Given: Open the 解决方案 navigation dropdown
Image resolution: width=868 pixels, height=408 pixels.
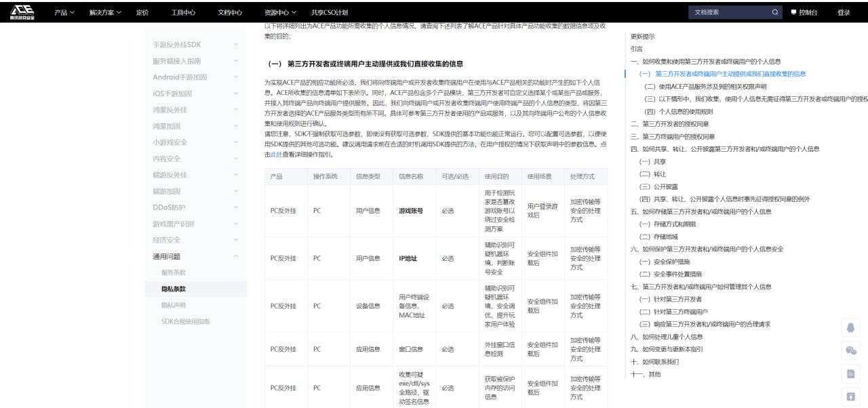Looking at the screenshot, I should [x=105, y=12].
